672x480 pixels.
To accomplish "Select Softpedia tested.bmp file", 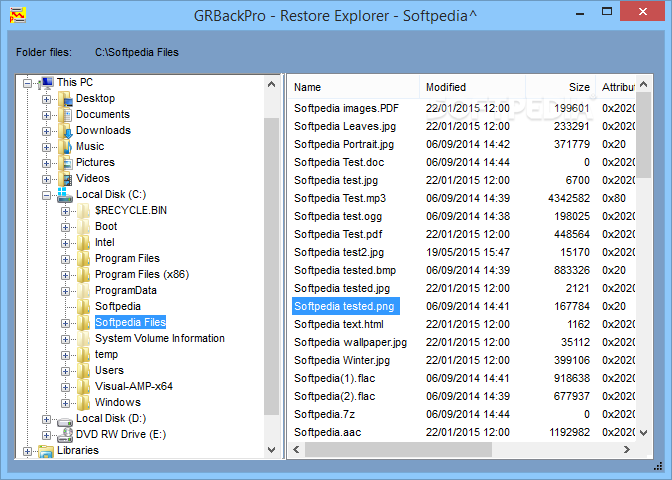I will pos(345,270).
